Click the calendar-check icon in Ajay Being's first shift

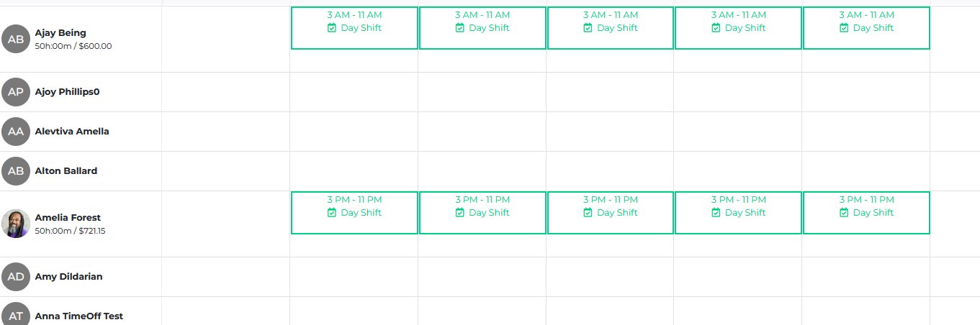coord(332,28)
